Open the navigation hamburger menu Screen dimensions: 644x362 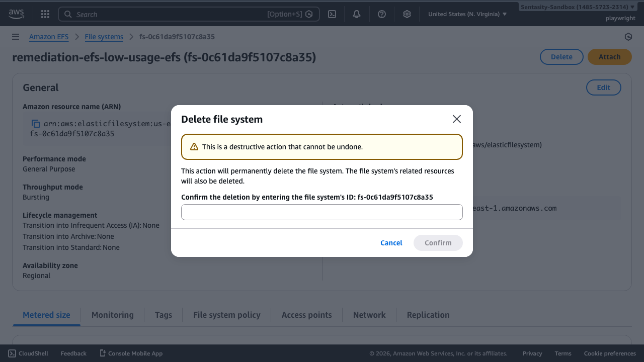pyautogui.click(x=15, y=36)
